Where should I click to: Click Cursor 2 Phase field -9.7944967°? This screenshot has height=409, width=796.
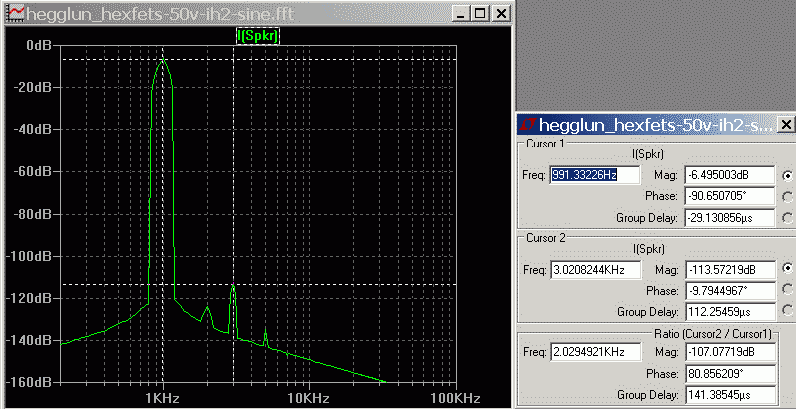(731, 291)
